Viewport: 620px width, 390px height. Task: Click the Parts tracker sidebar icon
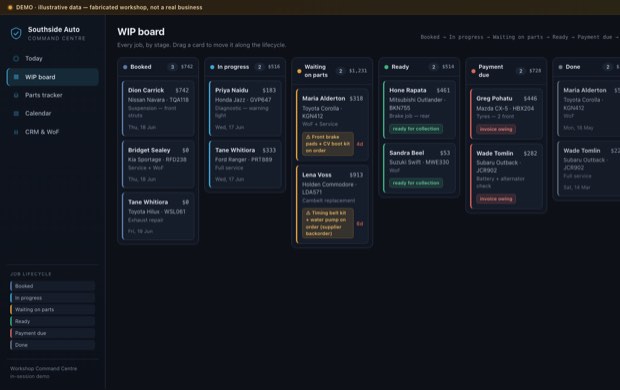16,95
